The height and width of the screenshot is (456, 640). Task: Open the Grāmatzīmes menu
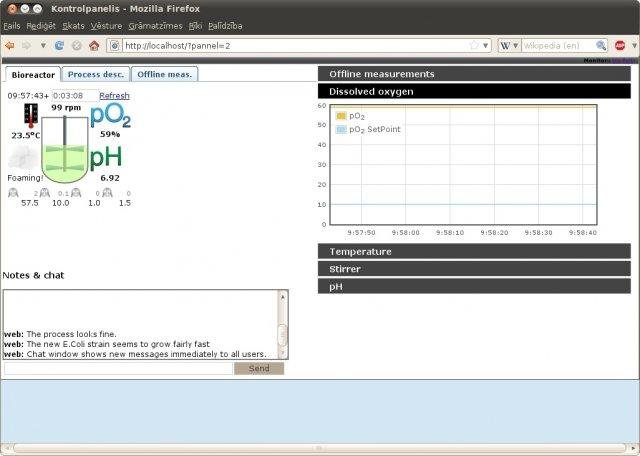(156, 26)
